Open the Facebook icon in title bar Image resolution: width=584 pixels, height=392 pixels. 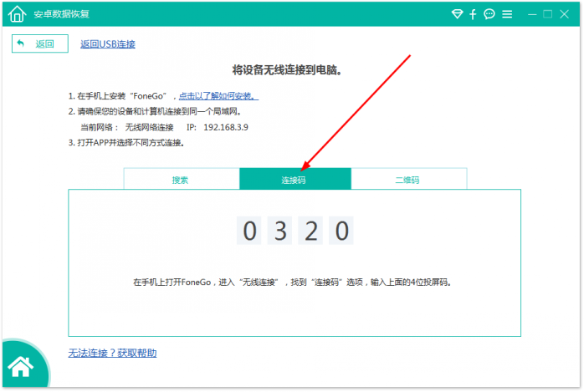[x=473, y=14]
